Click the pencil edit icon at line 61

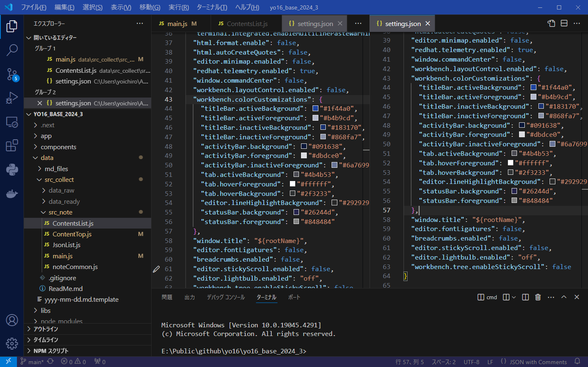tap(156, 269)
